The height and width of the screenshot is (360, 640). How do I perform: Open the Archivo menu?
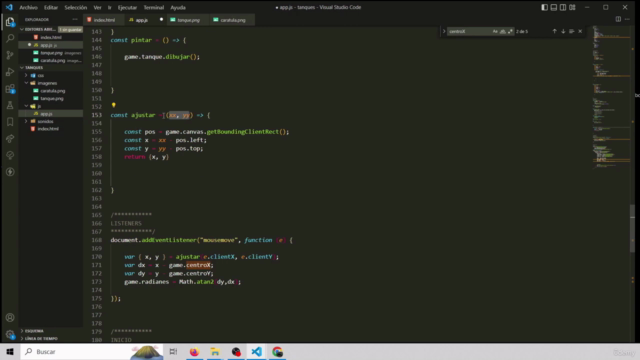(29, 7)
